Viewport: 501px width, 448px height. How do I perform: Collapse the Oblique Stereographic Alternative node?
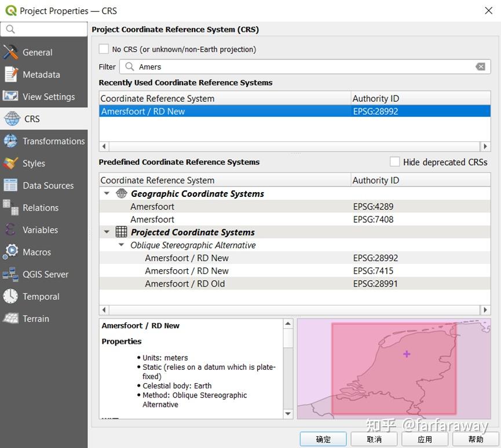click(x=121, y=245)
